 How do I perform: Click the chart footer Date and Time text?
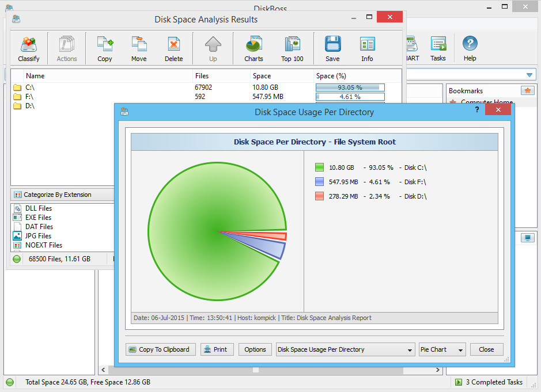tap(183, 318)
